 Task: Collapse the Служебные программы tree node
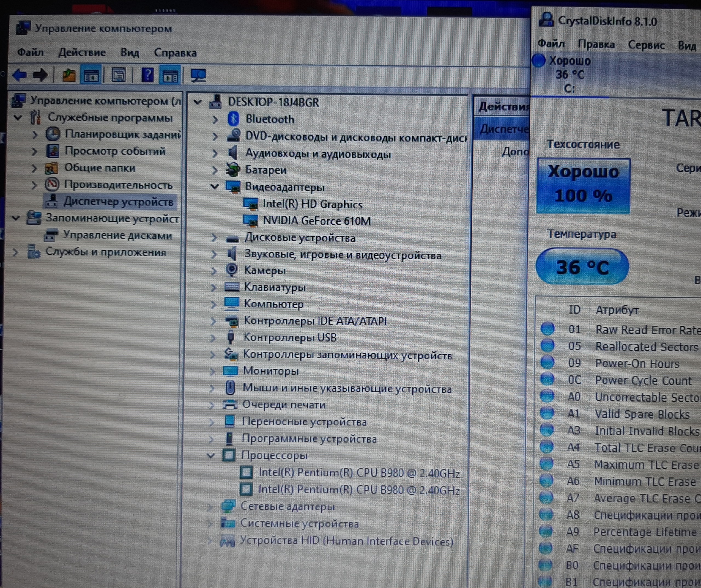[x=18, y=117]
